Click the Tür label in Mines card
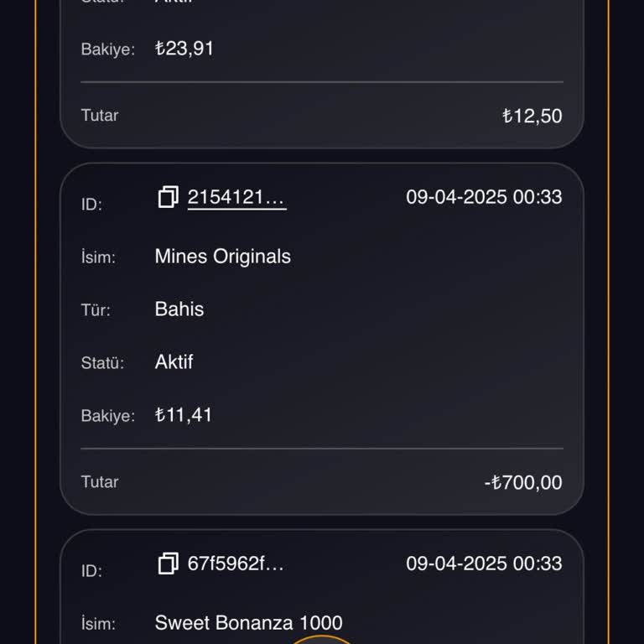The width and height of the screenshot is (644, 644). pos(96,310)
